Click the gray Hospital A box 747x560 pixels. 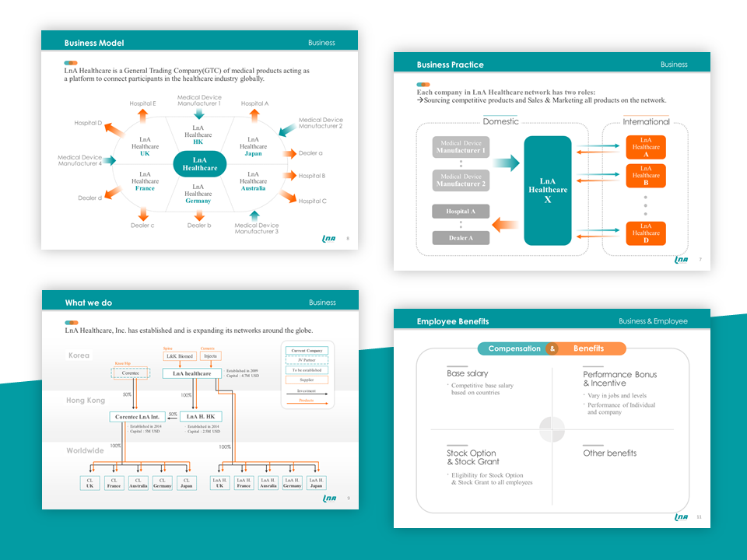pyautogui.click(x=461, y=212)
